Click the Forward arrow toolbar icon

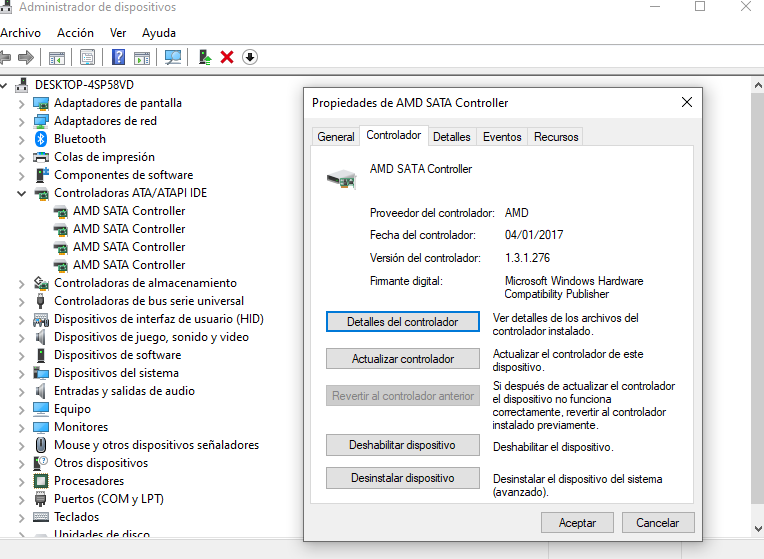(25, 58)
